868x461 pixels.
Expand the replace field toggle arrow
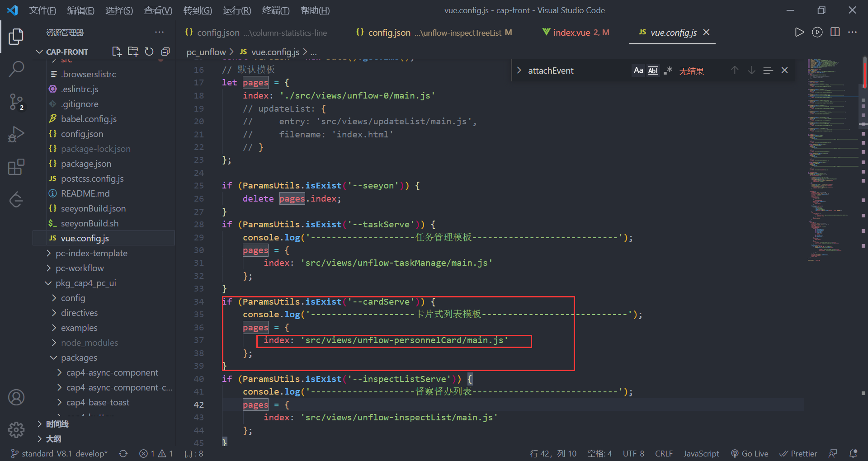click(x=519, y=71)
